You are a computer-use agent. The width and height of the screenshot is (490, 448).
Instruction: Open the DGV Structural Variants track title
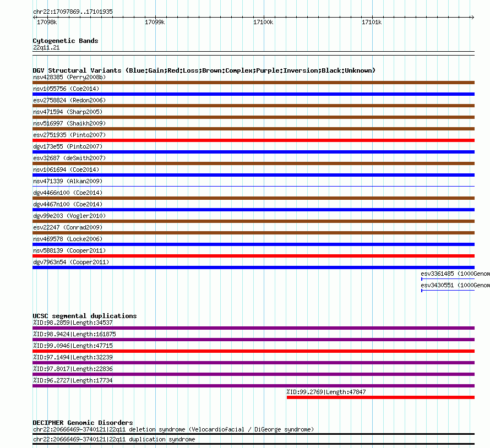(204, 70)
